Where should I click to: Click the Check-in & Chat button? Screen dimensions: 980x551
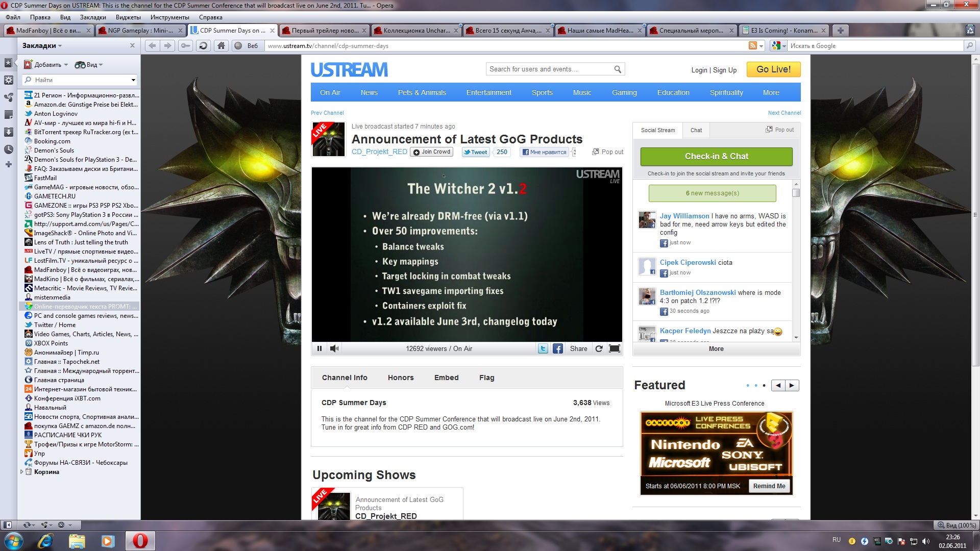716,156
